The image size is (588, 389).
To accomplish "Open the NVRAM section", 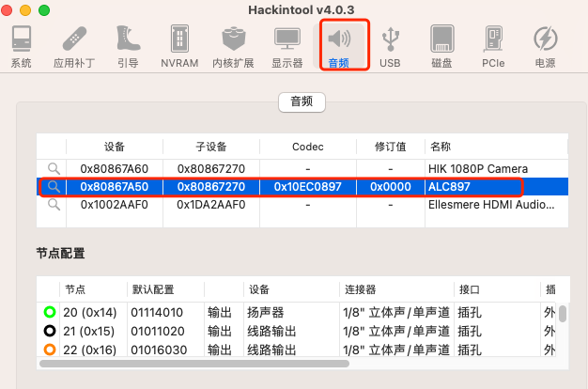I will pos(178,46).
